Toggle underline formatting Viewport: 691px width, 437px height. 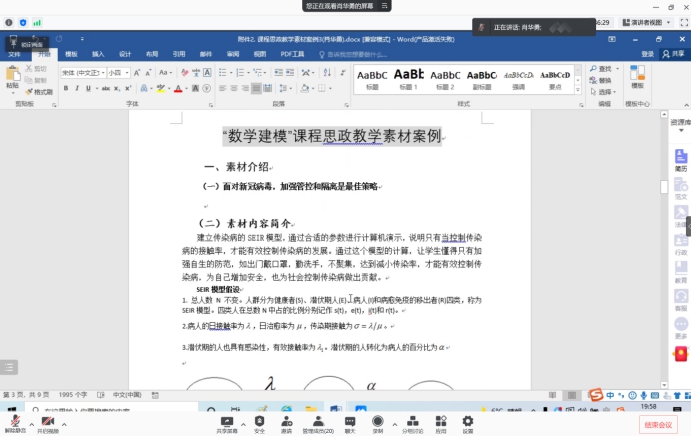tap(89, 88)
